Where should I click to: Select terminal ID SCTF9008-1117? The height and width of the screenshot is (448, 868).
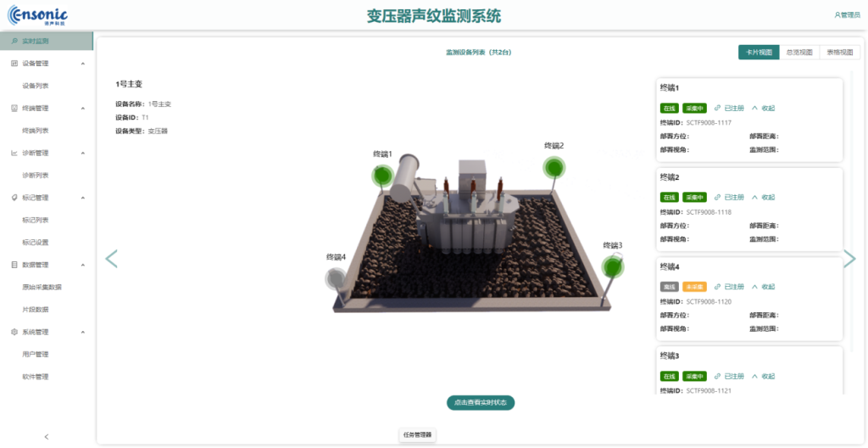[709, 122]
